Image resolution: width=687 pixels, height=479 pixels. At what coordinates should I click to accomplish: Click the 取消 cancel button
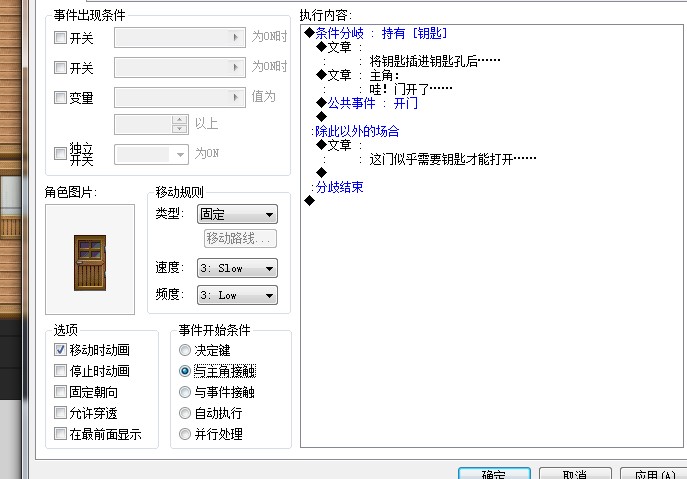pos(575,473)
